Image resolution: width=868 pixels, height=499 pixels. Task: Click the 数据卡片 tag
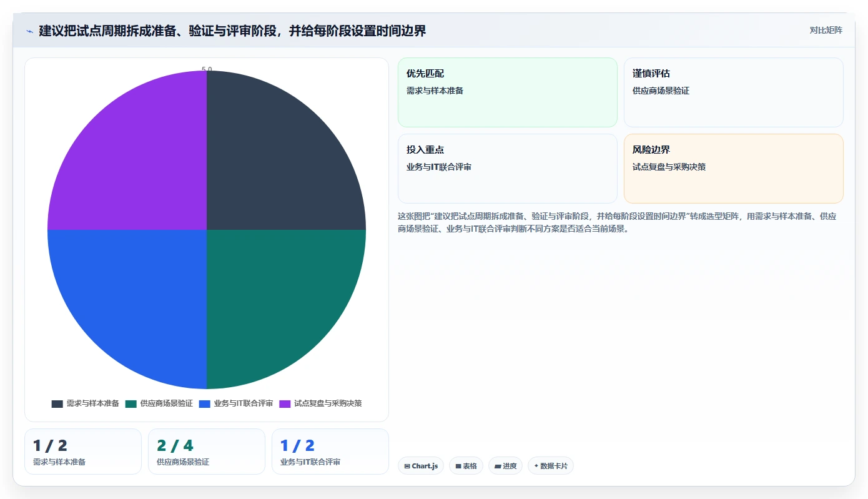[550, 466]
